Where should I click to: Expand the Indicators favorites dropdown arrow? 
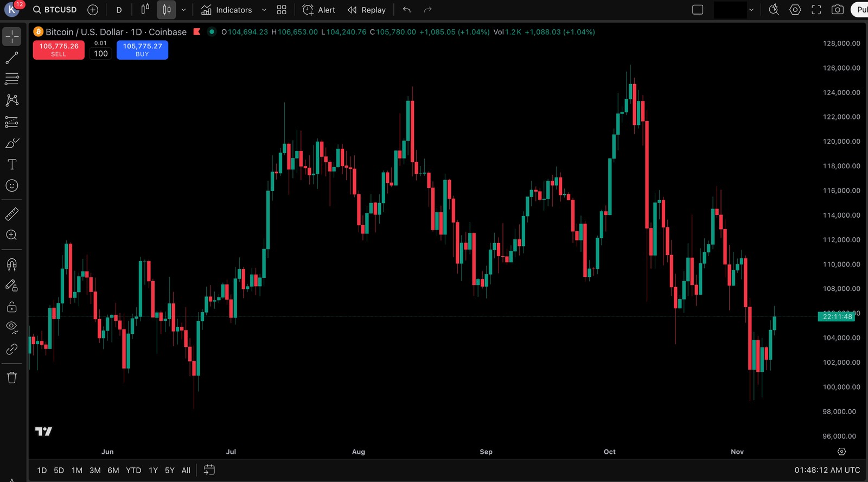coord(264,10)
